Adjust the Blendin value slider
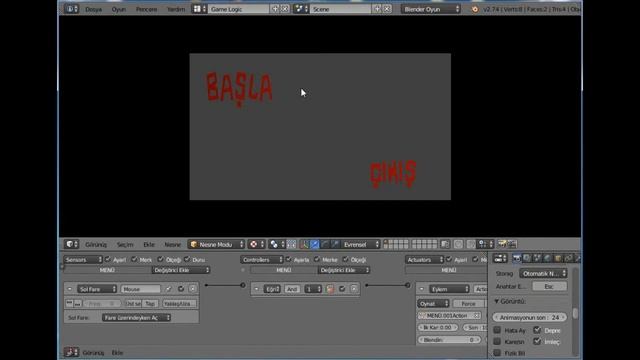The width and height of the screenshot is (640, 360). pyautogui.click(x=449, y=340)
